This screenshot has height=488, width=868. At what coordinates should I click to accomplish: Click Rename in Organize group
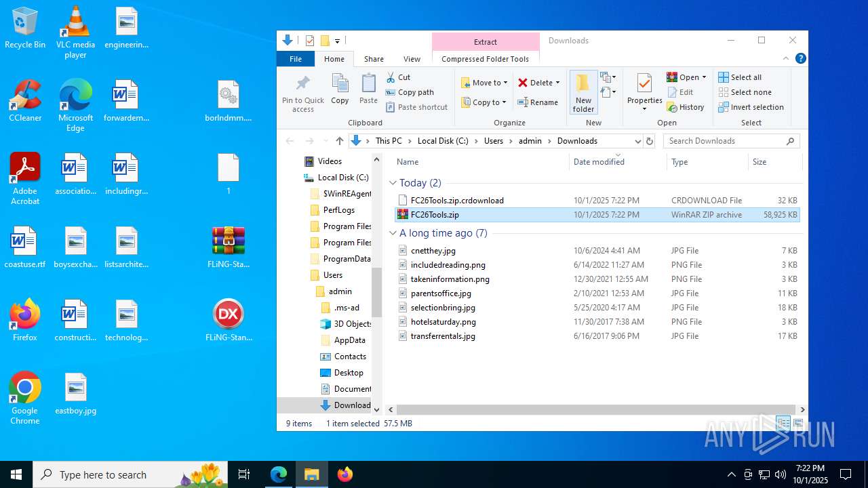pos(538,102)
